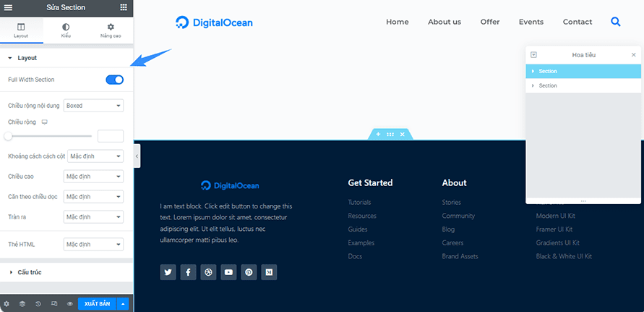This screenshot has height=312, width=644.
Task: Open the revision history icon
Action: click(x=38, y=304)
